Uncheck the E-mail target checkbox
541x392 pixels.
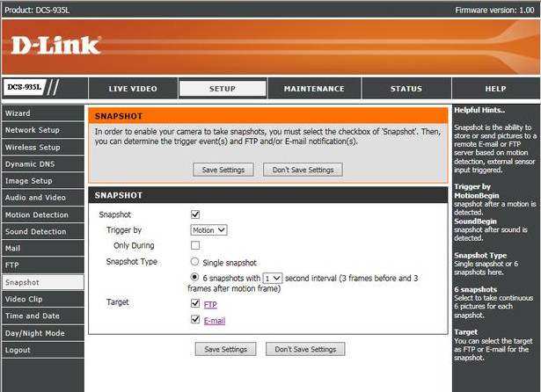point(195,319)
